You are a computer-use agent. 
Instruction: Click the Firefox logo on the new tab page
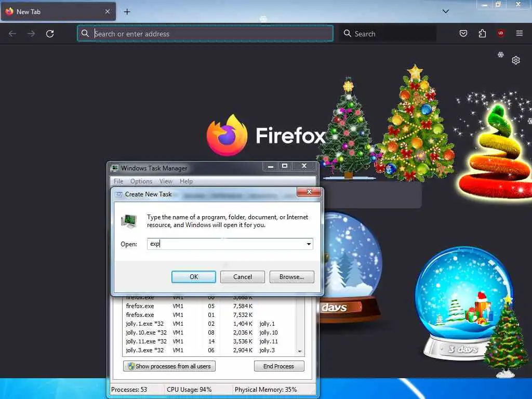[x=227, y=135]
